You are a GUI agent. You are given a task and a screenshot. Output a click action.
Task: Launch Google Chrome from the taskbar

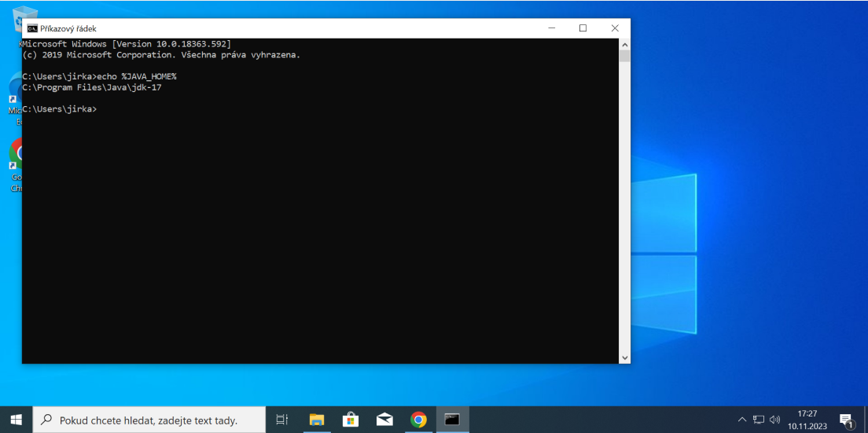pyautogui.click(x=418, y=420)
